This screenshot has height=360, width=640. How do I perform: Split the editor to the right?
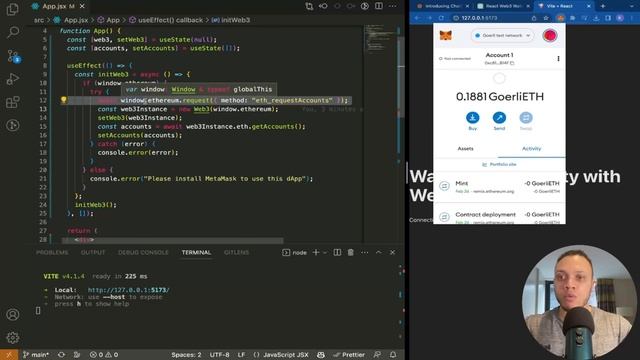[x=379, y=6]
